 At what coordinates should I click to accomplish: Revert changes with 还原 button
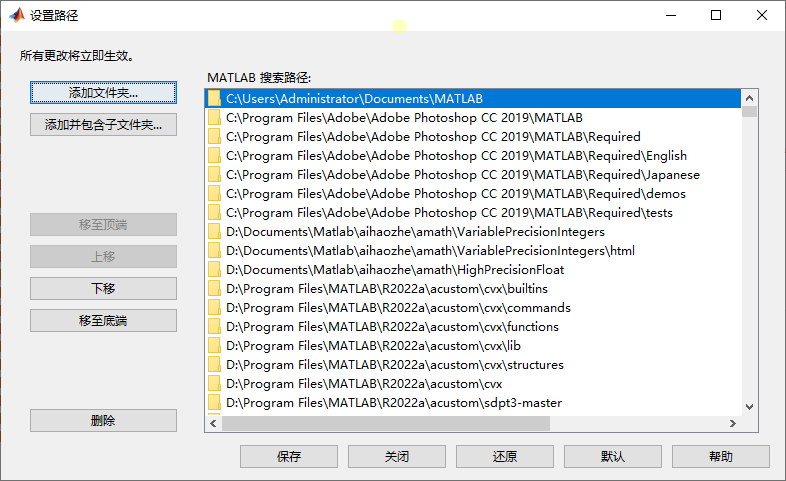(x=505, y=456)
